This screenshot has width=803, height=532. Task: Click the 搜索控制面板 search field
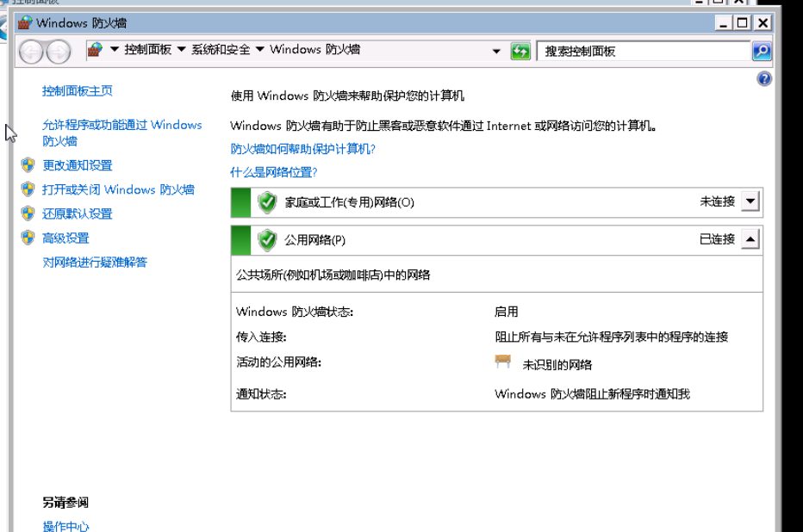tap(644, 51)
